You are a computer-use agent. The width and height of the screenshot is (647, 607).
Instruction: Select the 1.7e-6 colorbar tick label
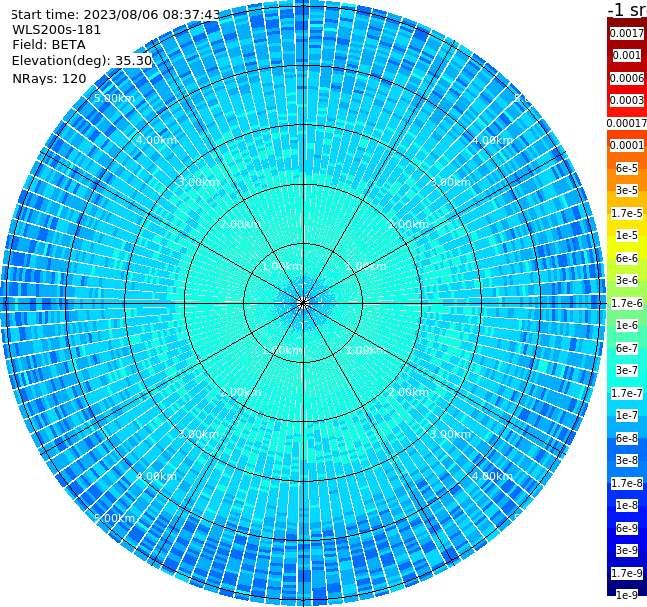627,303
